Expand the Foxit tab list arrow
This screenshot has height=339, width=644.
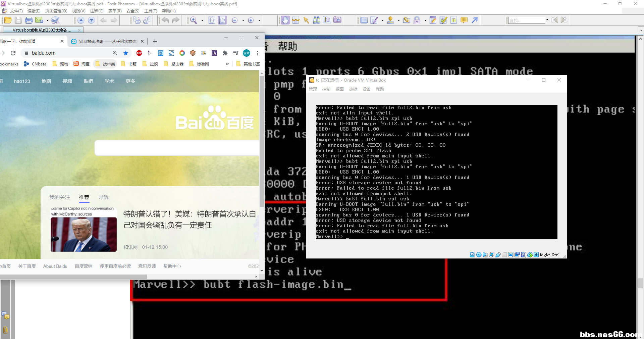click(641, 31)
